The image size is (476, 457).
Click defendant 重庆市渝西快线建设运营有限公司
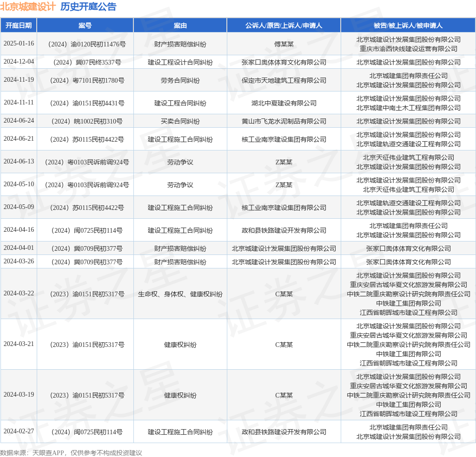tap(408, 49)
